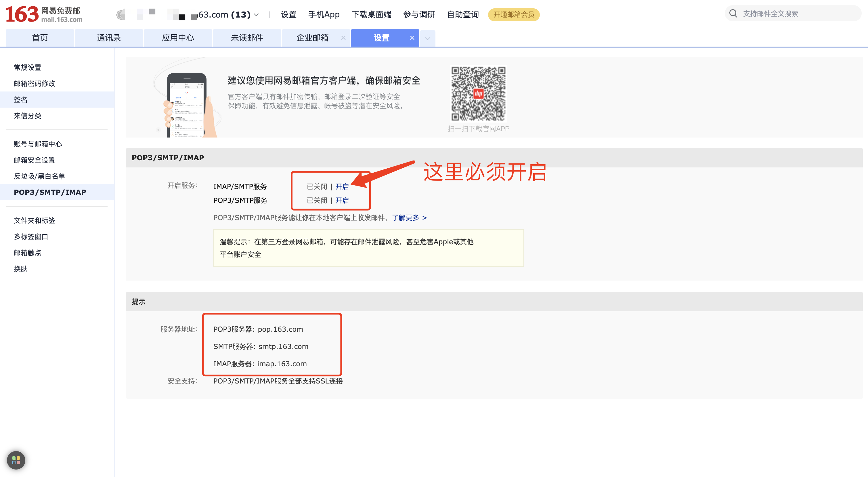Close the 设置 tab

coord(412,38)
